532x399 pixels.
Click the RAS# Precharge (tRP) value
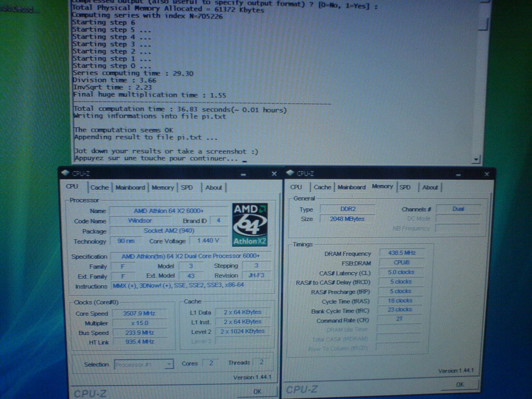tap(401, 291)
